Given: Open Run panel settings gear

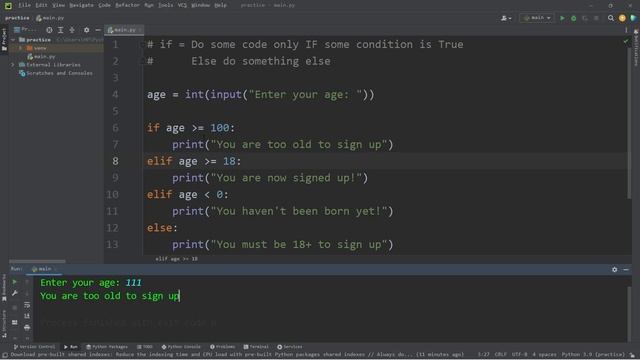Looking at the screenshot, I should pyautogui.click(x=615, y=269).
